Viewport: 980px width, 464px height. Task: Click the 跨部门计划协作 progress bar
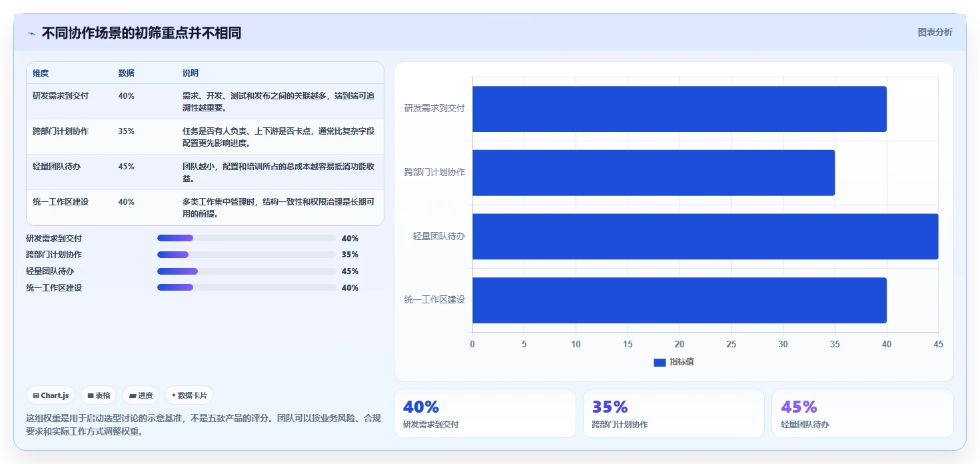pyautogui.click(x=246, y=255)
